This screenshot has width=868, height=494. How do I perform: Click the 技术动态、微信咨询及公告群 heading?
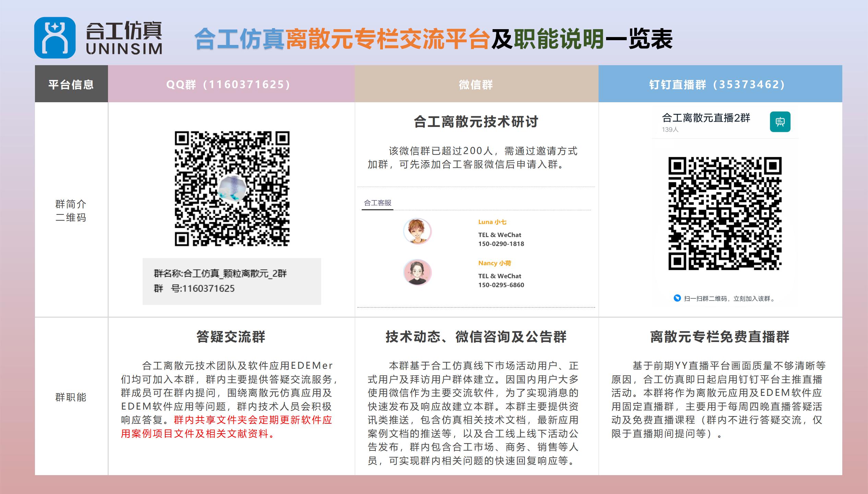[476, 337]
